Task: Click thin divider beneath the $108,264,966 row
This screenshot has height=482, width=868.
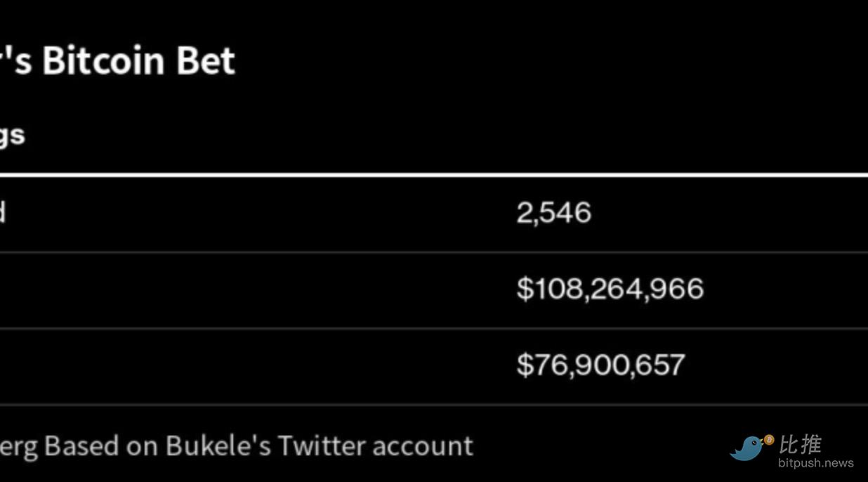Action: 434,327
